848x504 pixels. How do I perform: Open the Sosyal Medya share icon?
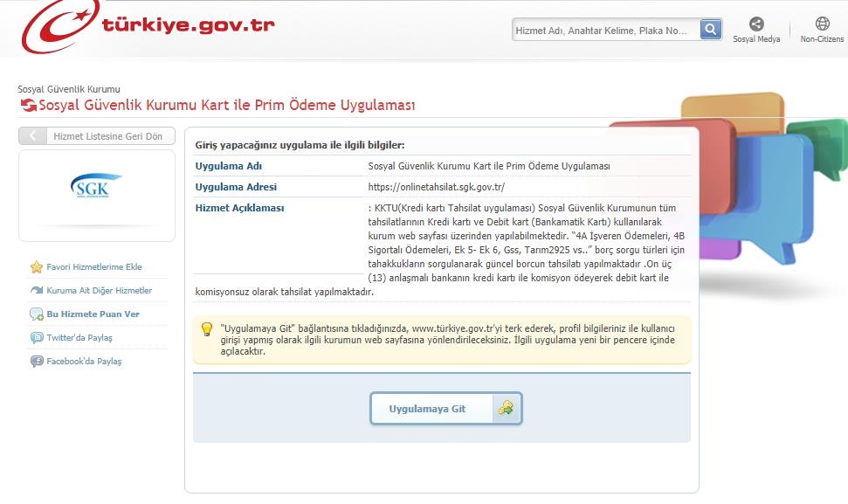(x=756, y=24)
